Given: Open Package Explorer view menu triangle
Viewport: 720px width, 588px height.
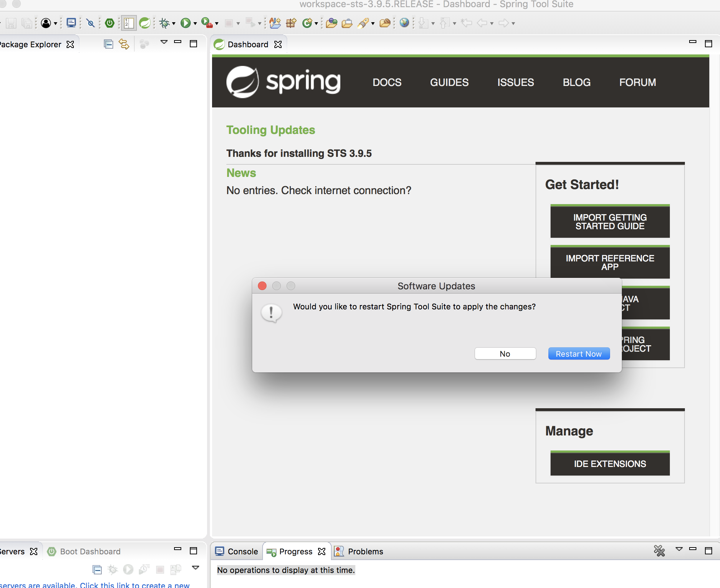Looking at the screenshot, I should coord(164,42).
